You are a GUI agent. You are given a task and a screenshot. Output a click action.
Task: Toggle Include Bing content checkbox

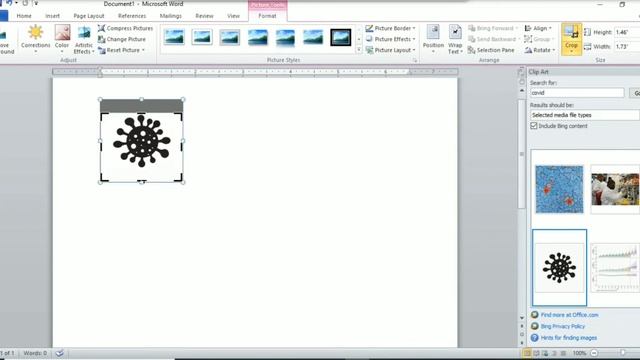coord(533,126)
